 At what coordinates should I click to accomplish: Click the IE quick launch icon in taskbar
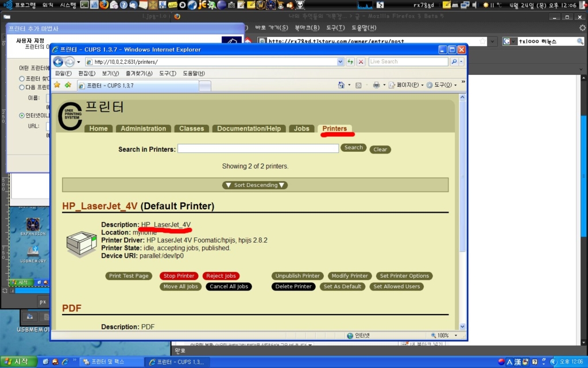point(65,362)
